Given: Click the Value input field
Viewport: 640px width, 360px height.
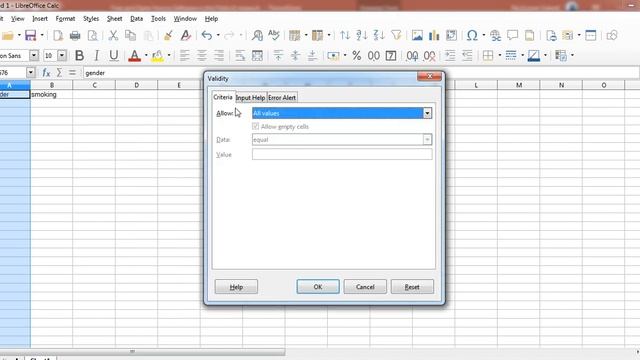Looking at the screenshot, I should tap(342, 154).
